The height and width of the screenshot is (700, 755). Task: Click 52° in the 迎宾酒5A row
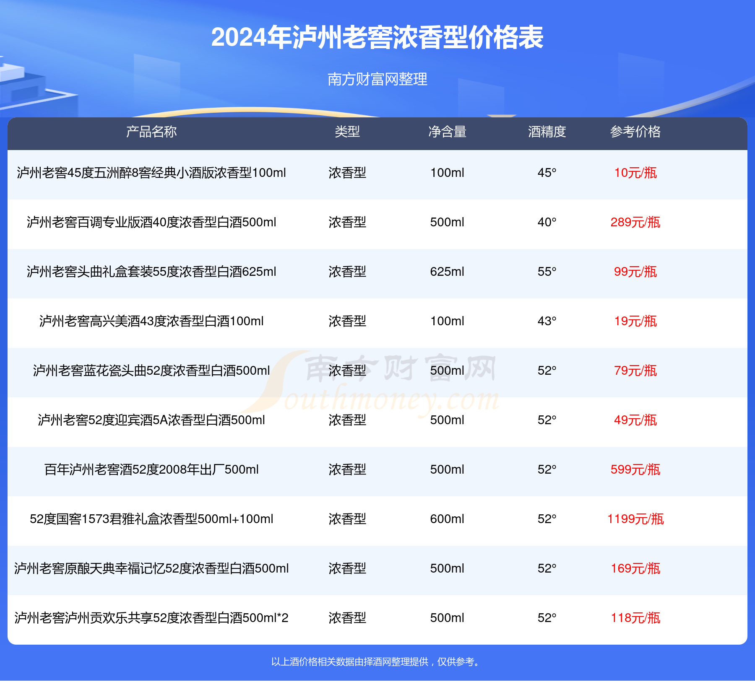pos(547,420)
